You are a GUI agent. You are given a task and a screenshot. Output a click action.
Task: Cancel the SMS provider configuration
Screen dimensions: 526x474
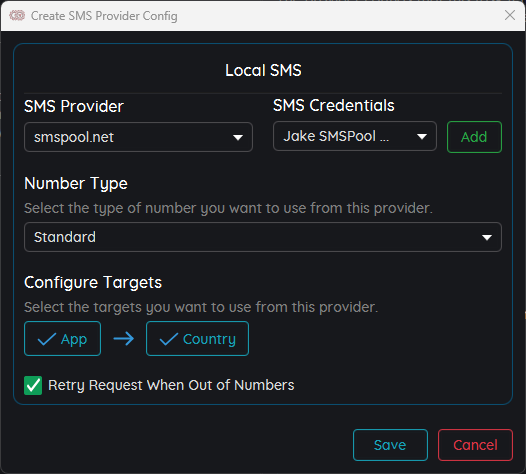475,445
